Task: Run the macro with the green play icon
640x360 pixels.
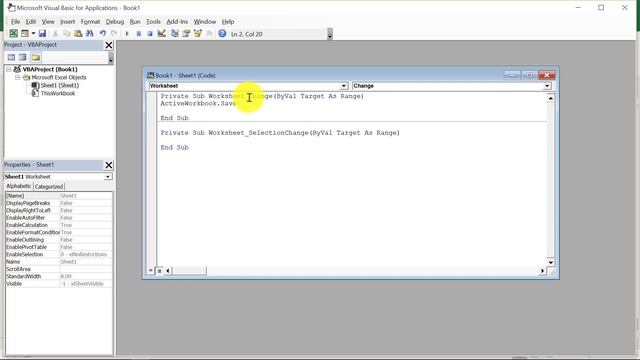Action: pos(127,33)
